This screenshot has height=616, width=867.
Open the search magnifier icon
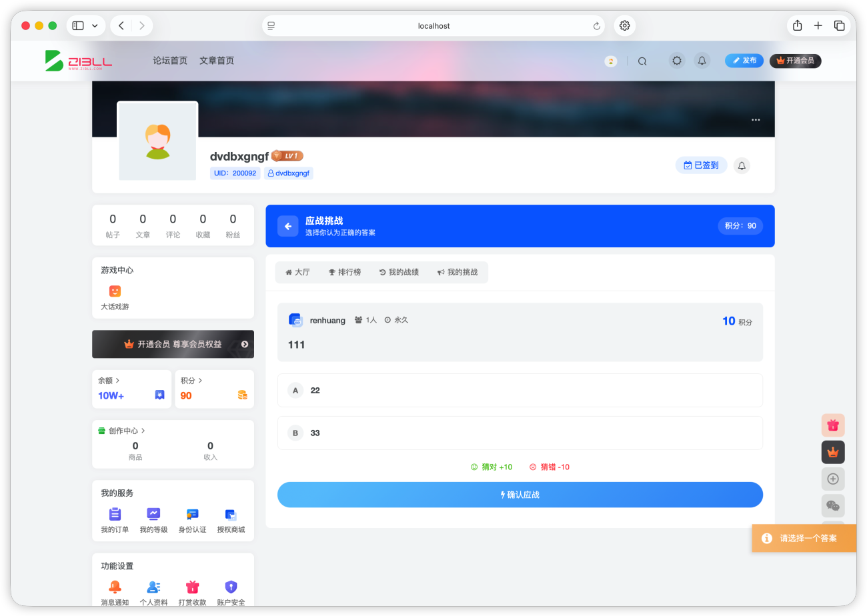[x=642, y=61]
